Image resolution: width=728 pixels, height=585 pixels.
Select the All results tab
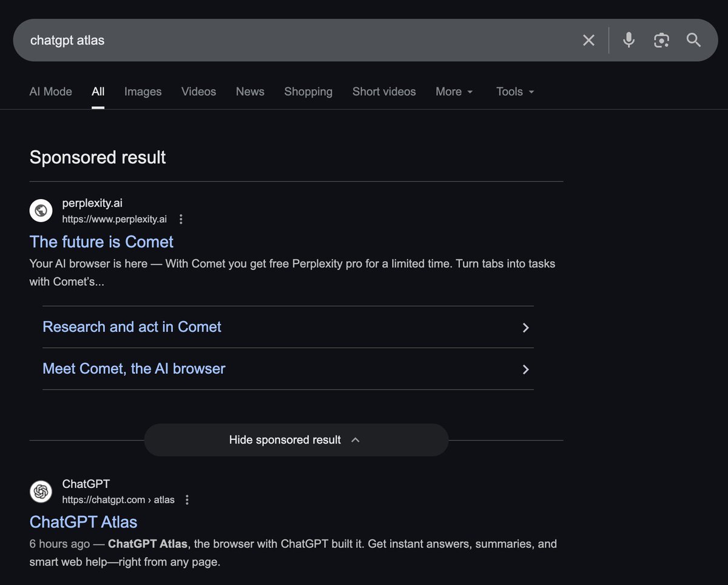[x=98, y=92]
